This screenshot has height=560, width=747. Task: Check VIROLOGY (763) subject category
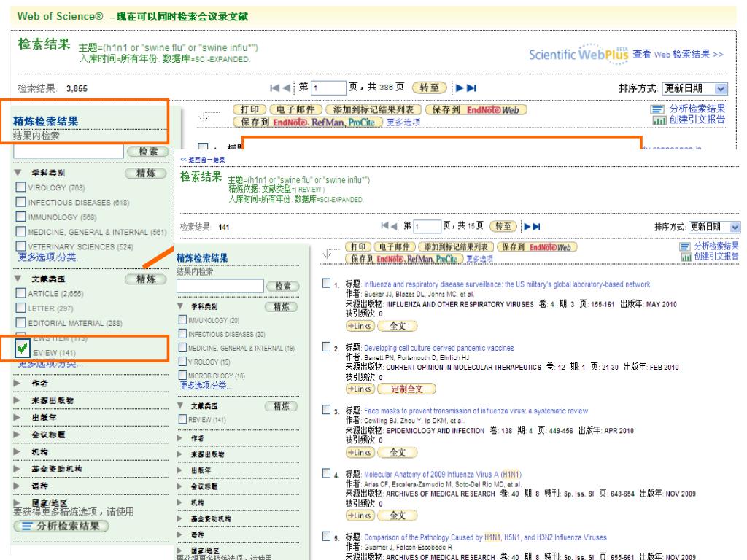click(x=20, y=187)
